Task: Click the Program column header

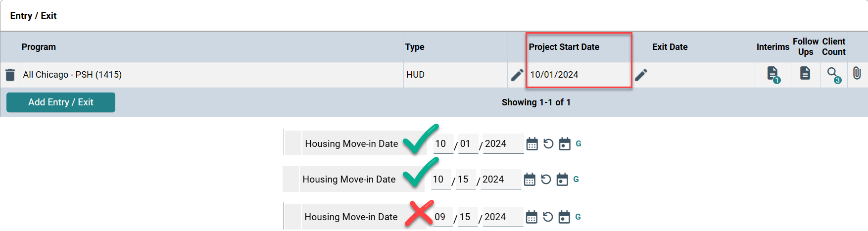Action: [39, 47]
